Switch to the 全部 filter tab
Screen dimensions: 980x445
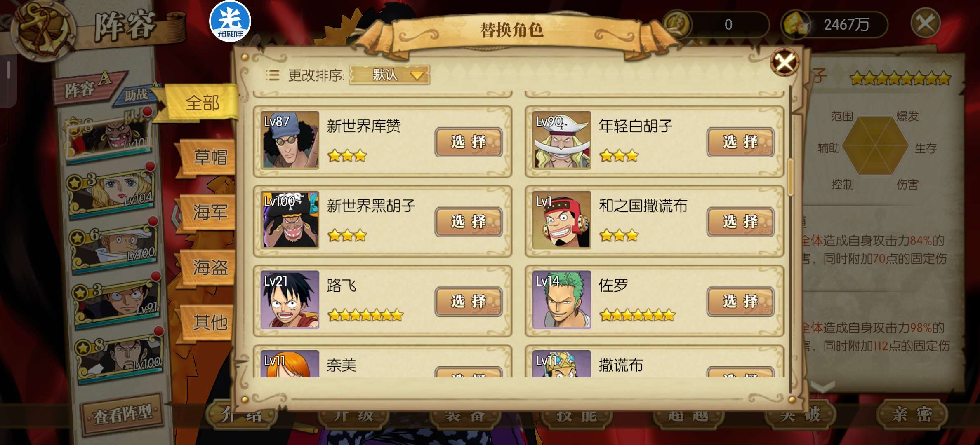[202, 103]
